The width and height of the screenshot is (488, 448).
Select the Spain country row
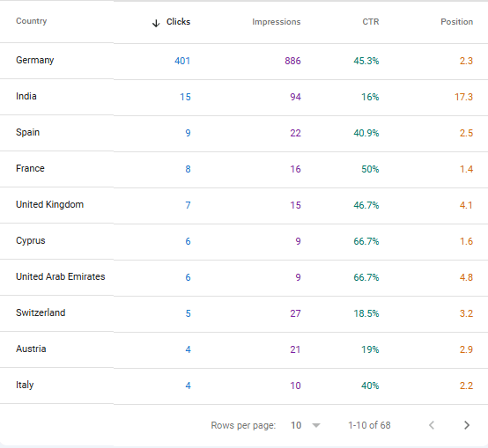coord(244,133)
